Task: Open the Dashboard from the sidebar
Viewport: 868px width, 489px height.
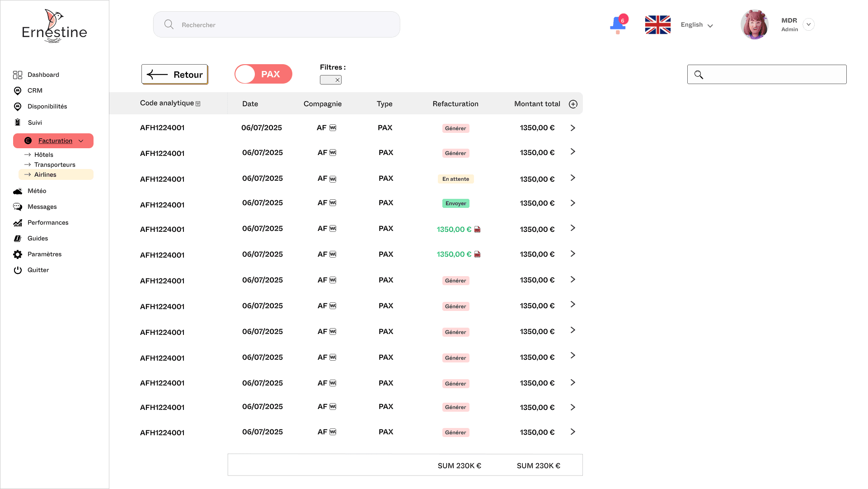Action: click(x=43, y=75)
